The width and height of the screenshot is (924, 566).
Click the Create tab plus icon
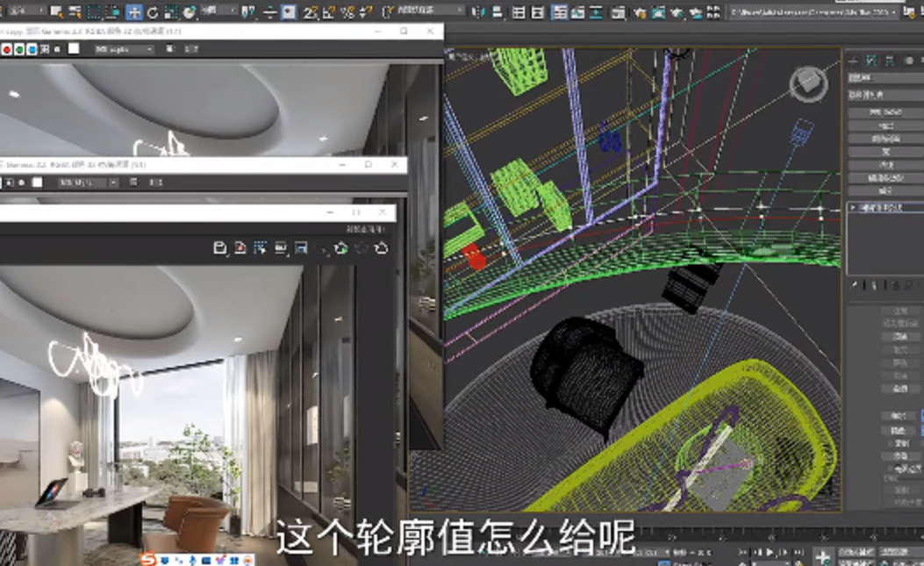tap(854, 61)
